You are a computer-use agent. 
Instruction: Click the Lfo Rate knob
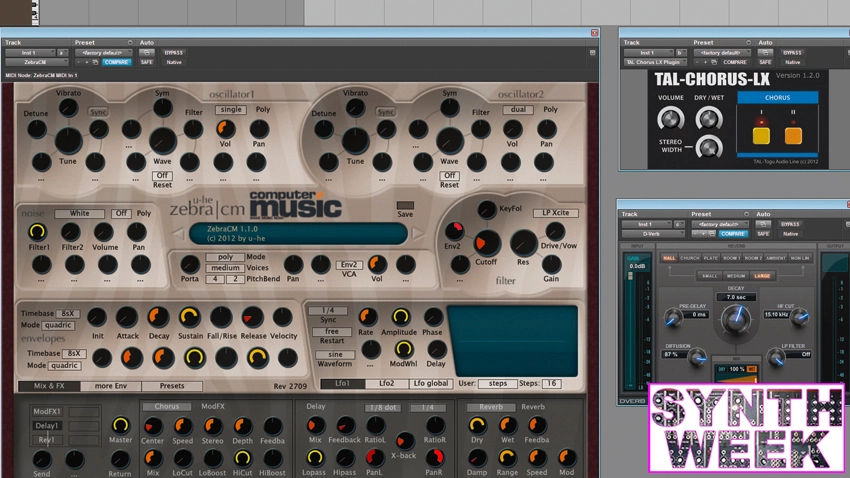(x=367, y=317)
